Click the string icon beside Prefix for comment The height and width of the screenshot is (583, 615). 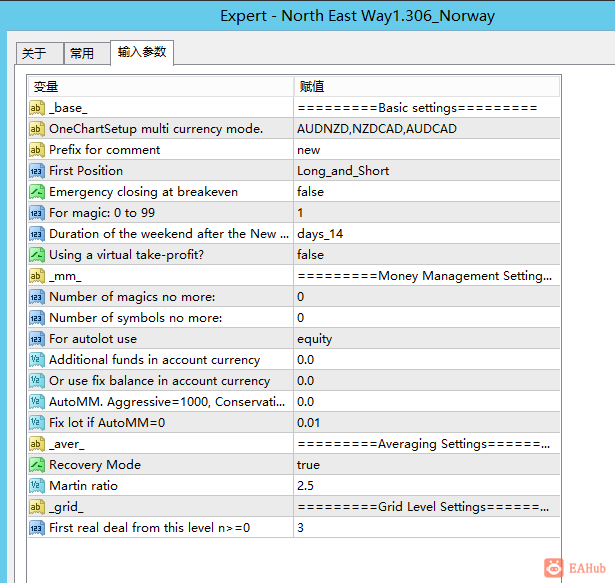[x=37, y=150]
